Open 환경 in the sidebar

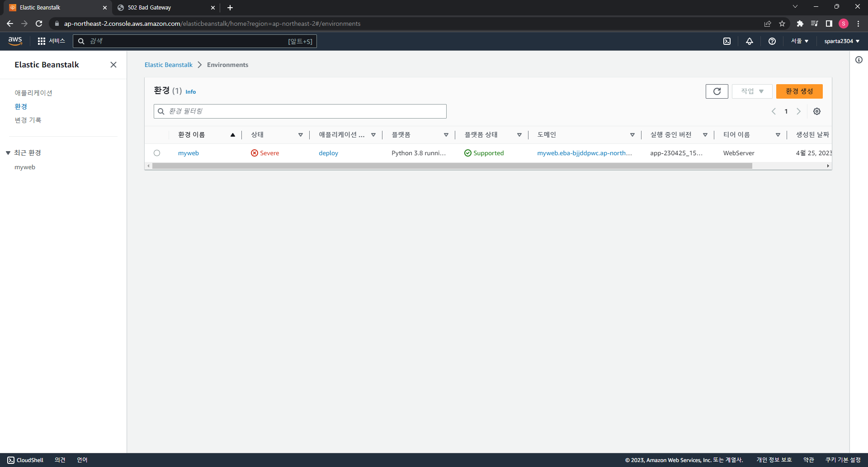(x=21, y=106)
